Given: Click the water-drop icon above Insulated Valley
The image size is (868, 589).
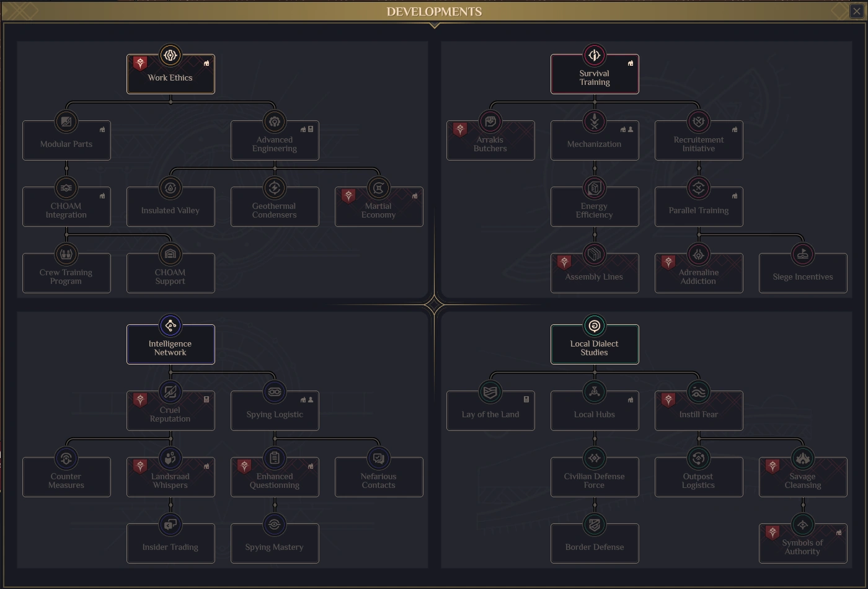Looking at the screenshot, I should (170, 188).
